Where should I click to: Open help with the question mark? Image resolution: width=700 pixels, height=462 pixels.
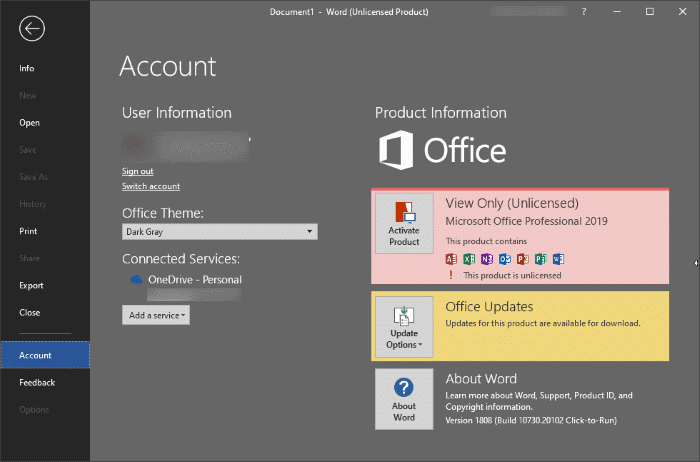coord(584,12)
